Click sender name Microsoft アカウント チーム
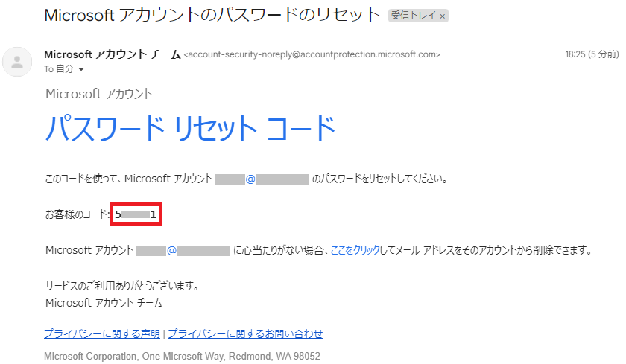 [113, 54]
